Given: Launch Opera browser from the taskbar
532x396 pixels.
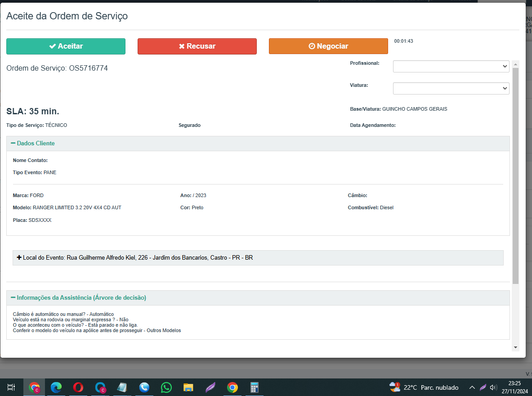Looking at the screenshot, I should [78, 387].
